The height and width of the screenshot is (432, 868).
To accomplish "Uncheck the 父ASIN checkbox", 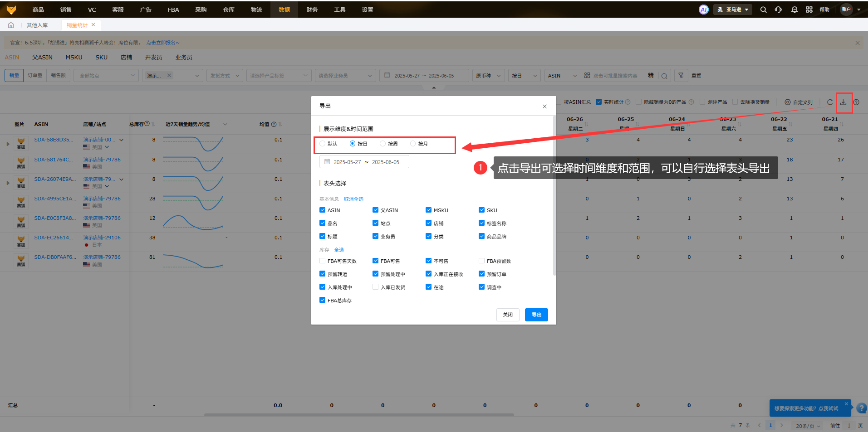I will (x=375, y=210).
